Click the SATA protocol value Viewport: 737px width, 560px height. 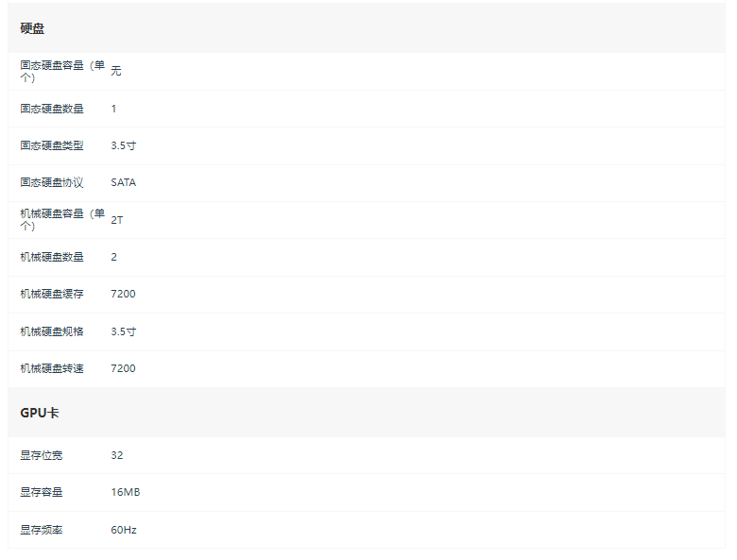[x=123, y=182]
